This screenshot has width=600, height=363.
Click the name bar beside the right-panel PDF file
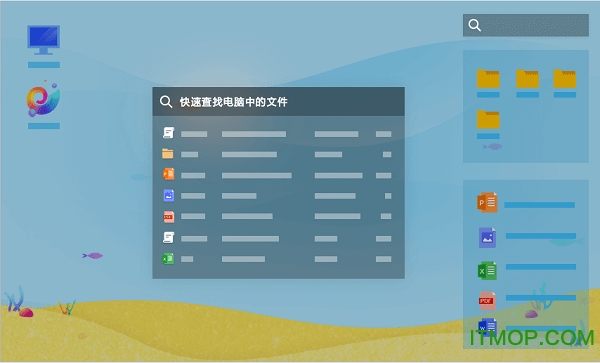pos(541,298)
